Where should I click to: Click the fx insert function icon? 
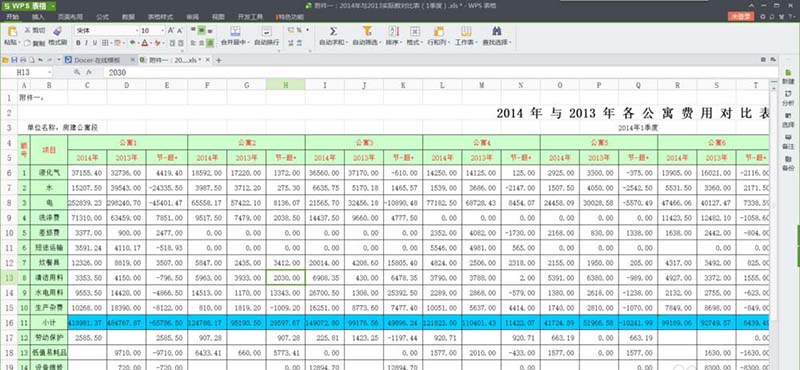[89, 72]
